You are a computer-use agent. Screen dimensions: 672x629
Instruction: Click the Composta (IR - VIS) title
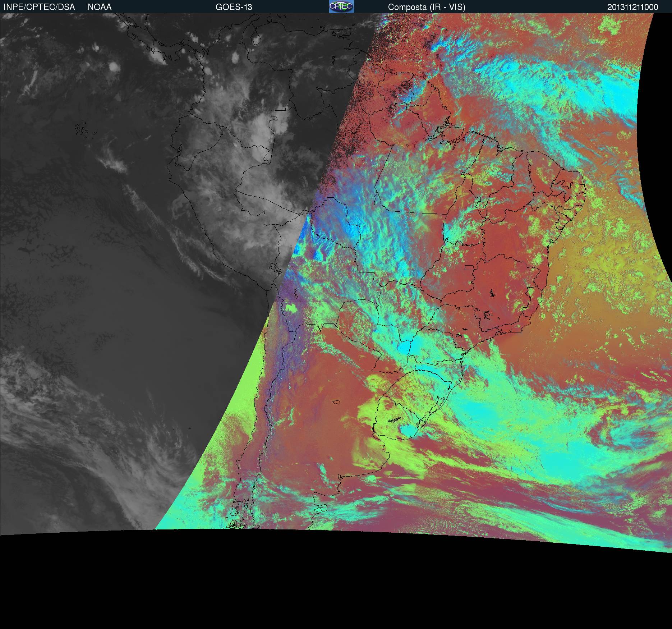(x=427, y=7)
